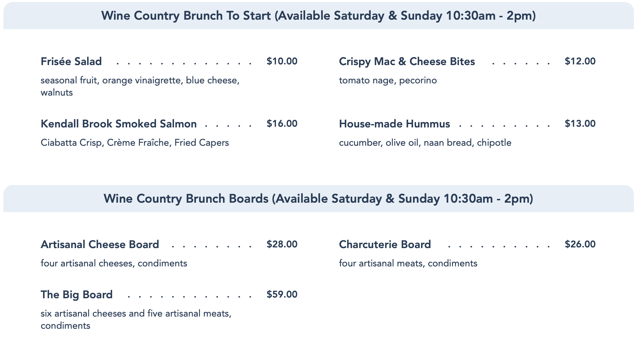Open the House-made Hummus item
Screen dimensions: 636x364
click(x=394, y=124)
